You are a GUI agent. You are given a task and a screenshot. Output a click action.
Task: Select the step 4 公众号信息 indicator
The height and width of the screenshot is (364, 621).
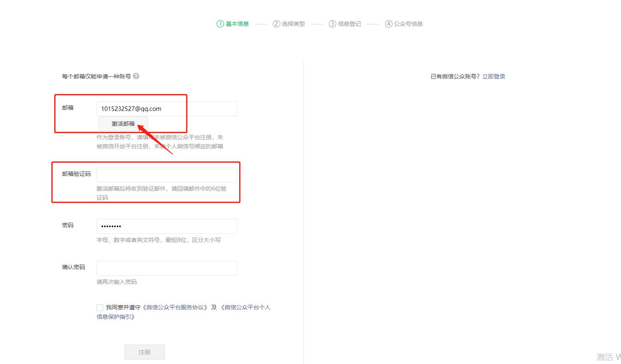pyautogui.click(x=404, y=24)
